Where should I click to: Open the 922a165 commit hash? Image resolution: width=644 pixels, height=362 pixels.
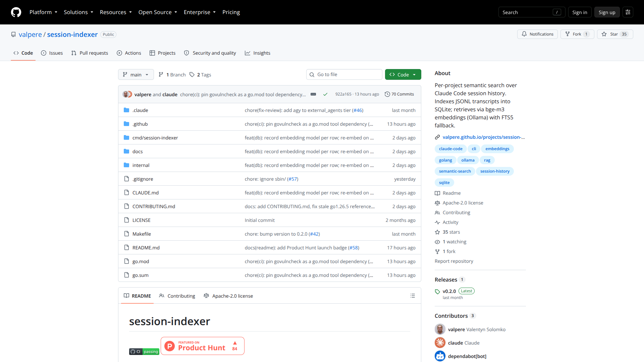(x=343, y=94)
